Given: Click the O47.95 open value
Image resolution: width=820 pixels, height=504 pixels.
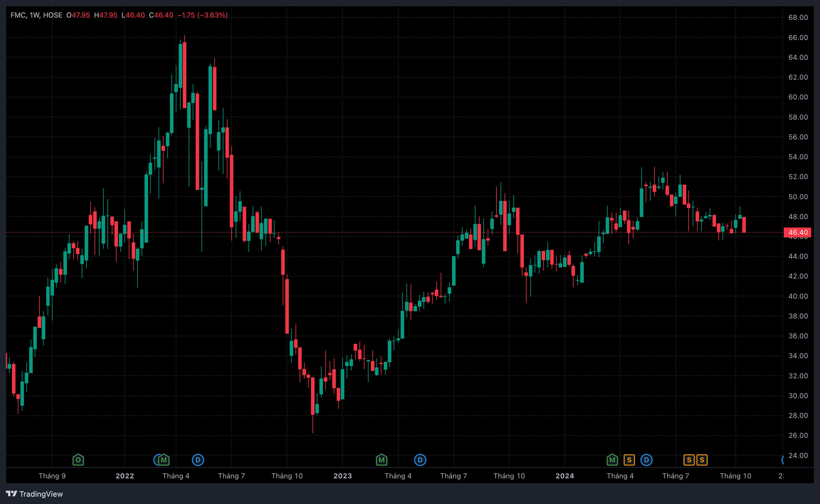Looking at the screenshot, I should click(78, 15).
